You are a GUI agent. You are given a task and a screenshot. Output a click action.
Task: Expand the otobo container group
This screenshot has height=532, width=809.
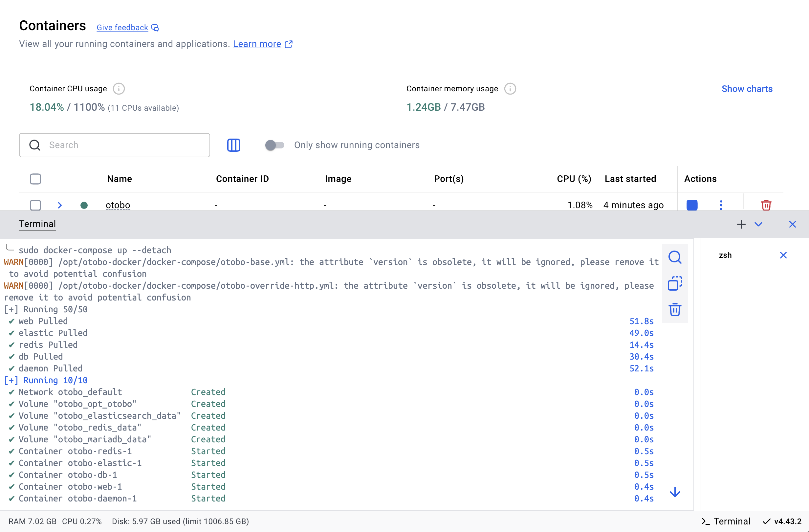click(x=60, y=205)
